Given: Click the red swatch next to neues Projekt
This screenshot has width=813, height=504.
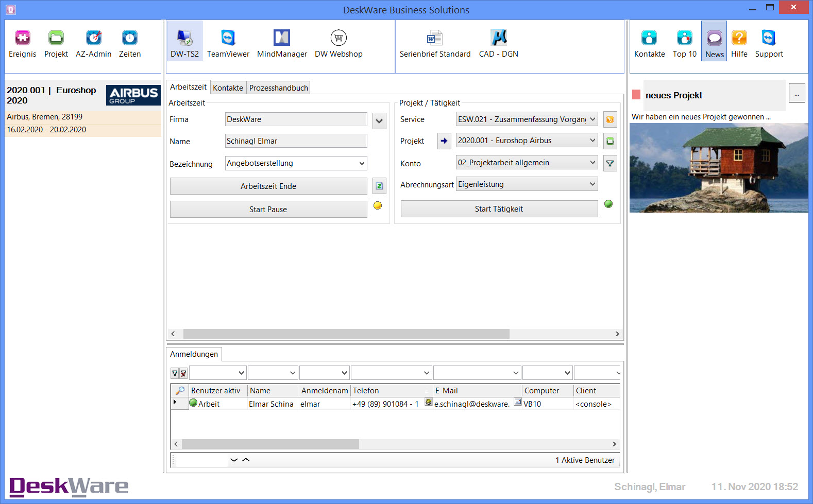Looking at the screenshot, I should coord(636,95).
